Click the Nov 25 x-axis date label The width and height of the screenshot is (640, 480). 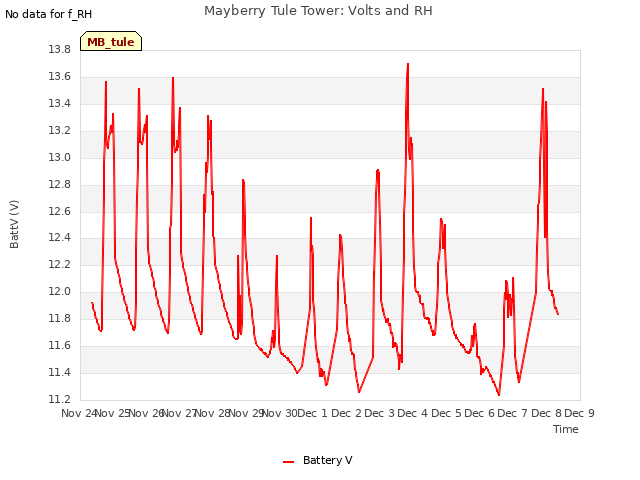point(113,413)
